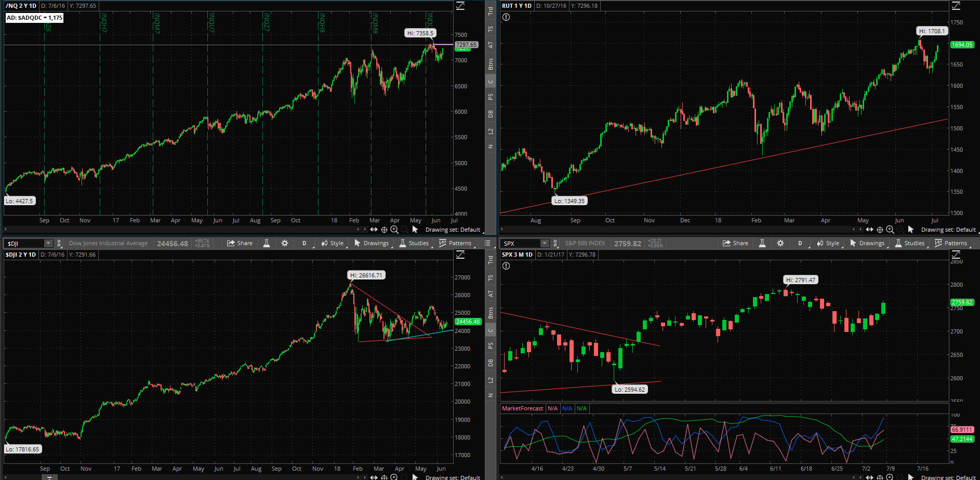Toggle PS sidebar tab beside /NQ chart
This screenshot has height=480, width=980.
491,97
